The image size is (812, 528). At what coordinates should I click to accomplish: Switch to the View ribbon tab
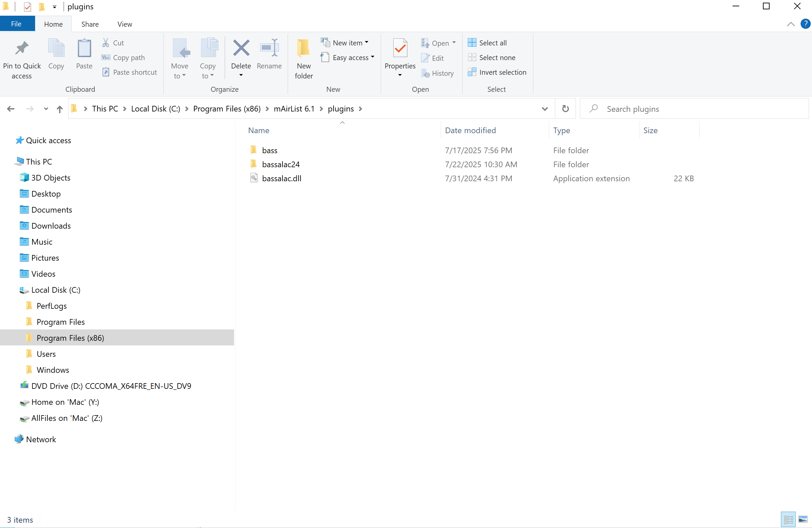(x=125, y=24)
